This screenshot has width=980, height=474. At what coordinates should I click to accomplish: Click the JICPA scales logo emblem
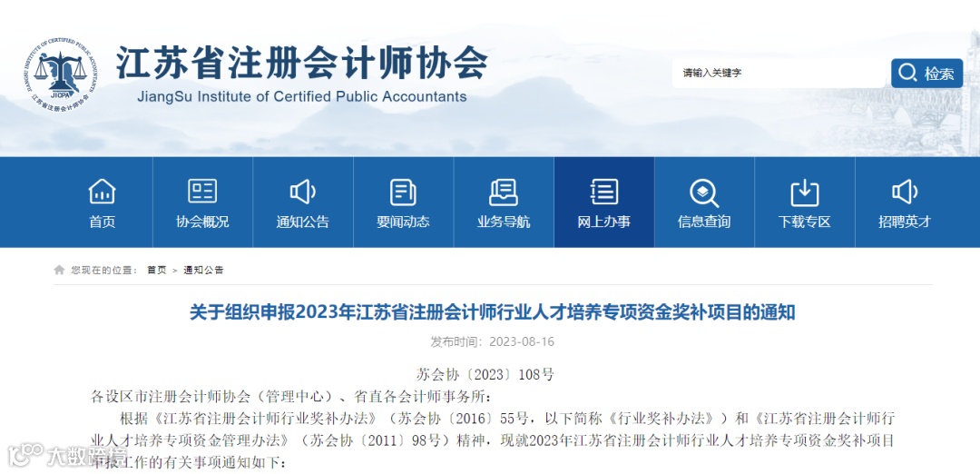click(61, 74)
